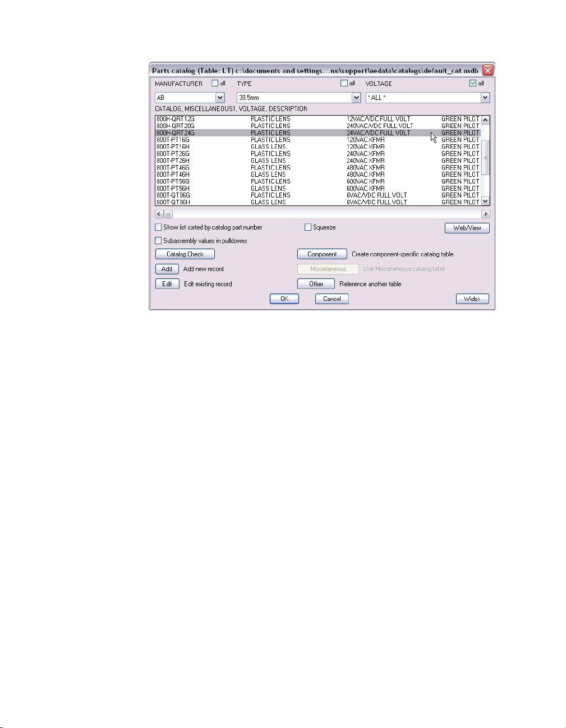
Task: Select catalog row 800H-QRT20G
Action: [318, 126]
